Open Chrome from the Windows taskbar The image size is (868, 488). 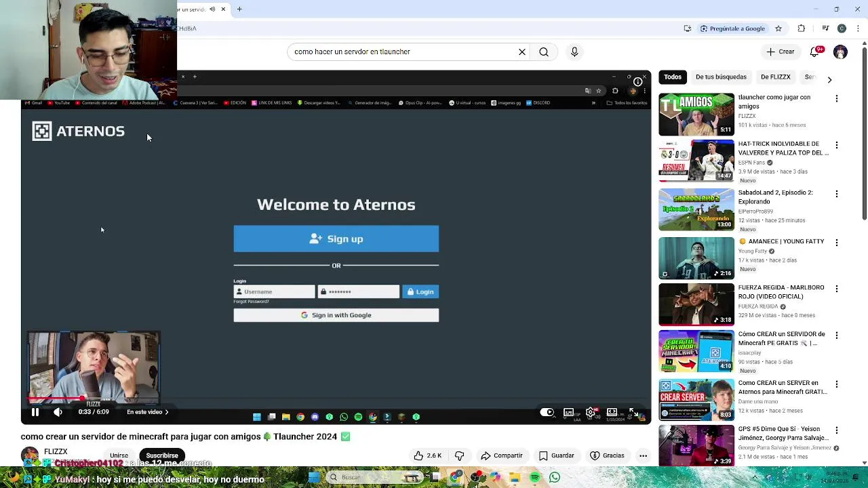click(x=456, y=478)
